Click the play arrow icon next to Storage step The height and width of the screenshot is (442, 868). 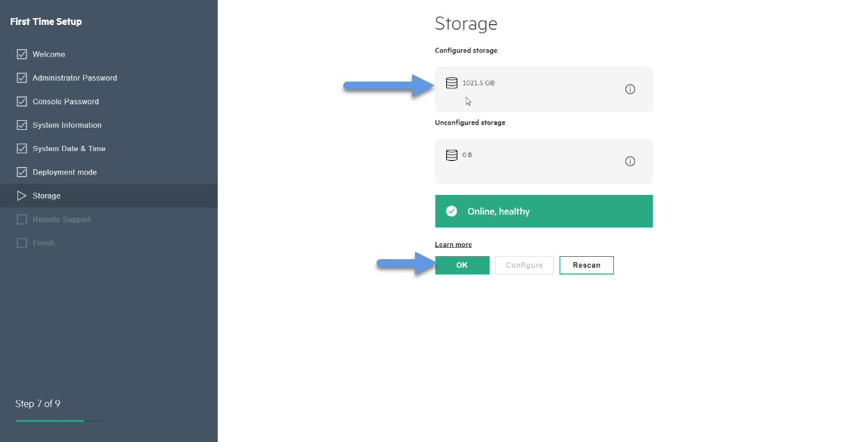pyautogui.click(x=22, y=196)
